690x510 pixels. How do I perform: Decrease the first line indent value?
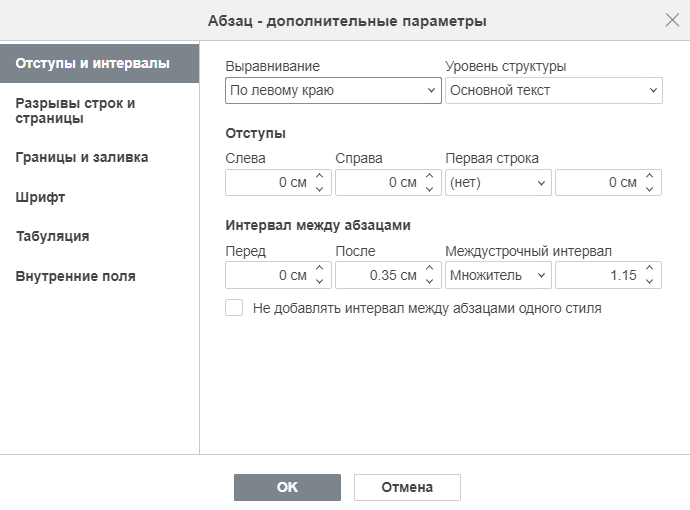tap(650, 189)
